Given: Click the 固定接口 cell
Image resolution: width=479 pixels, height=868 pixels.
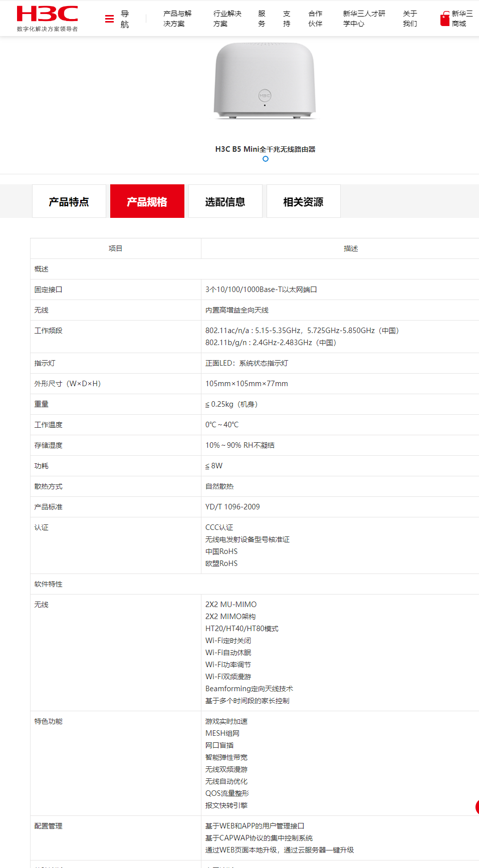Looking at the screenshot, I should point(116,290).
